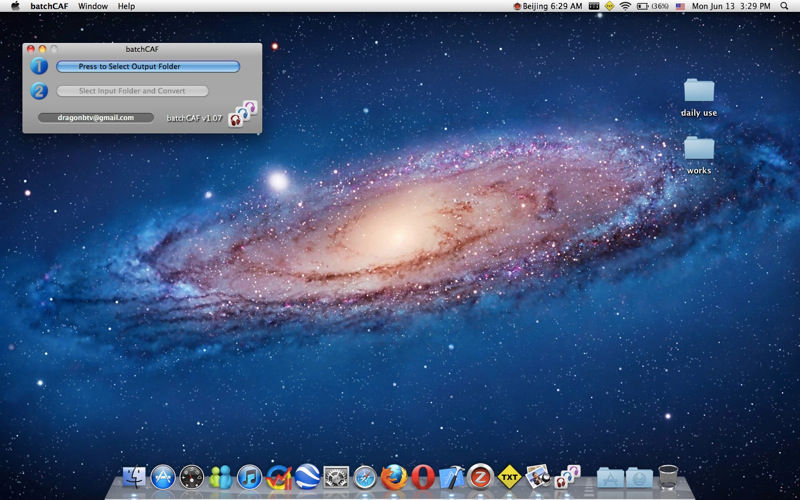Launch the App Store from the Dock
The width and height of the screenshot is (800, 500).
pyautogui.click(x=163, y=478)
